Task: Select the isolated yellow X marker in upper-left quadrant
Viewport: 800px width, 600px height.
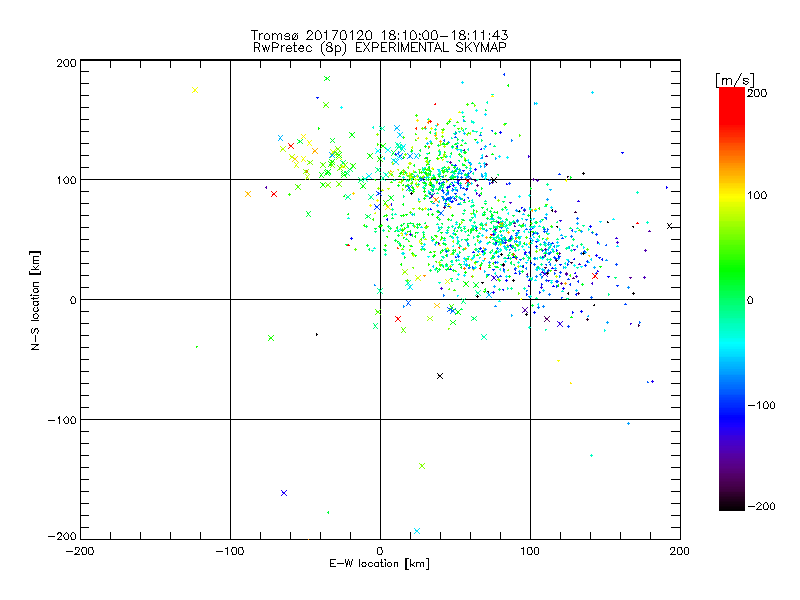Action: 194,90
